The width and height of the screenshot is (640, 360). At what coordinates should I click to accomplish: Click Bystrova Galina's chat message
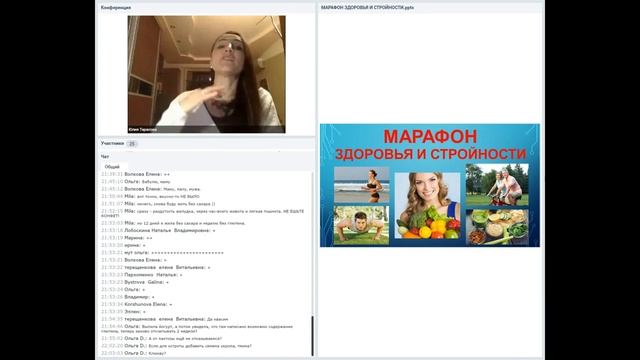pyautogui.click(x=135, y=282)
